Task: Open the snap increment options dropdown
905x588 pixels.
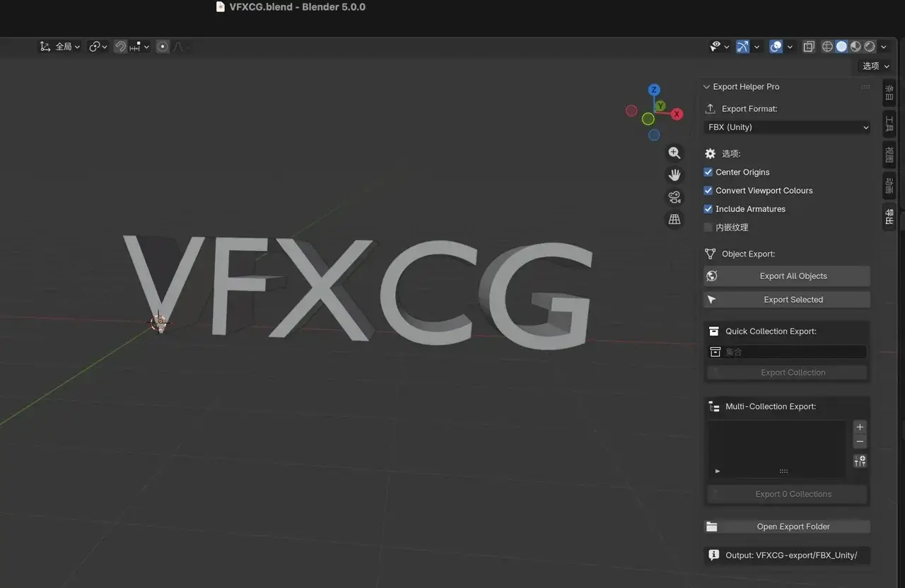Action: tap(139, 47)
